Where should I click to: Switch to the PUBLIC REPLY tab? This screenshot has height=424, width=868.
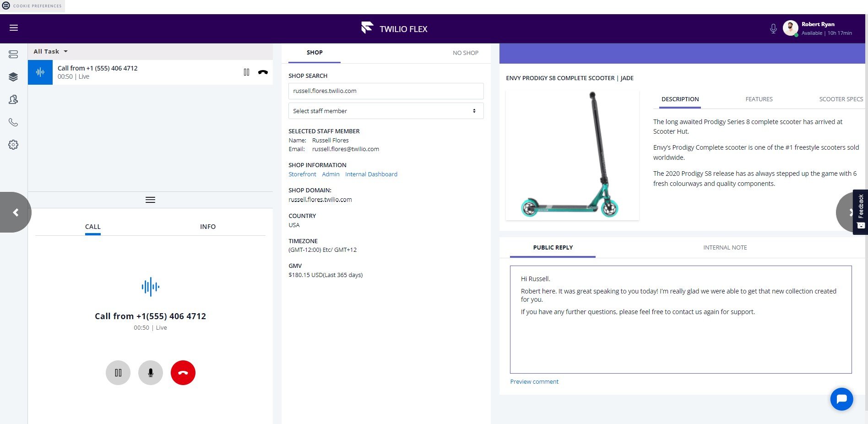[553, 248]
